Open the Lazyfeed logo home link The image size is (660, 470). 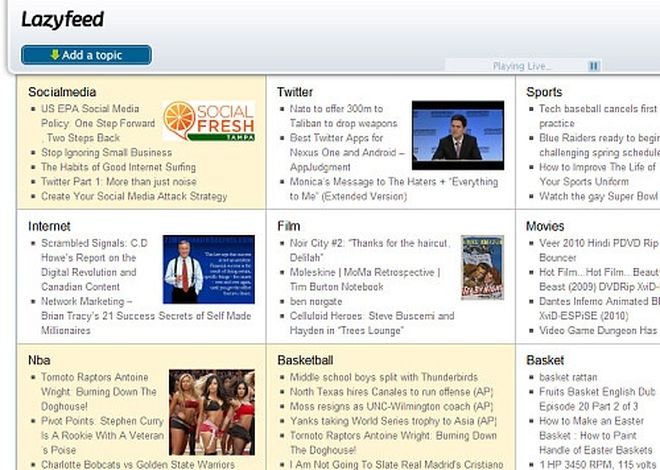(x=62, y=19)
